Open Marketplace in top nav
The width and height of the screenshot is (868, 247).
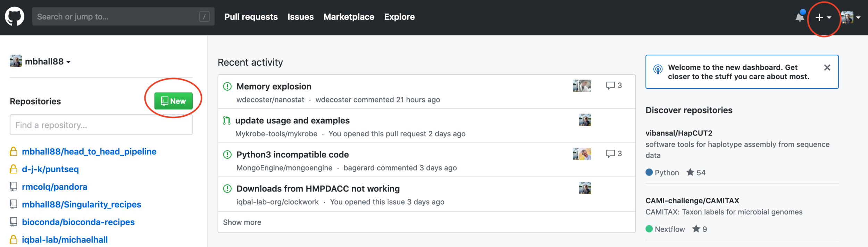point(349,17)
